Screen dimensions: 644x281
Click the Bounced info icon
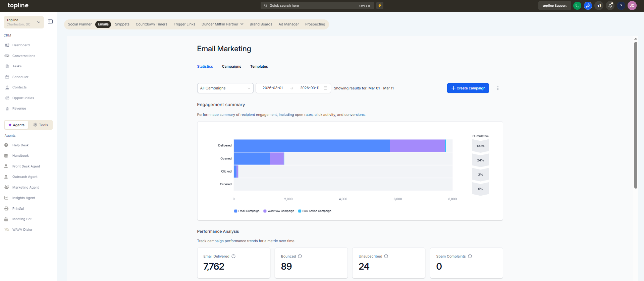(300, 257)
